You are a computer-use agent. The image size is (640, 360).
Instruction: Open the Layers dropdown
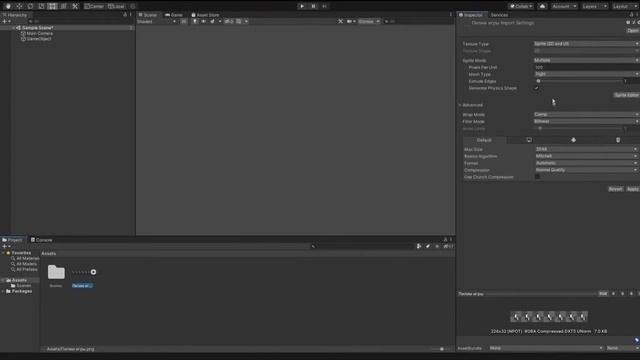[x=594, y=6]
